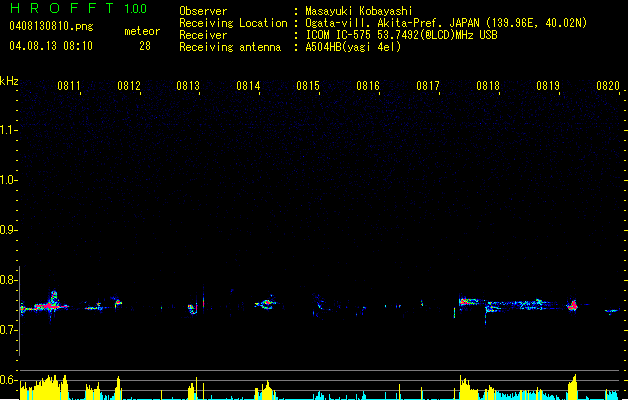629x400 pixels.
Task: Click the meteor echo after 0814
Action: point(266,304)
